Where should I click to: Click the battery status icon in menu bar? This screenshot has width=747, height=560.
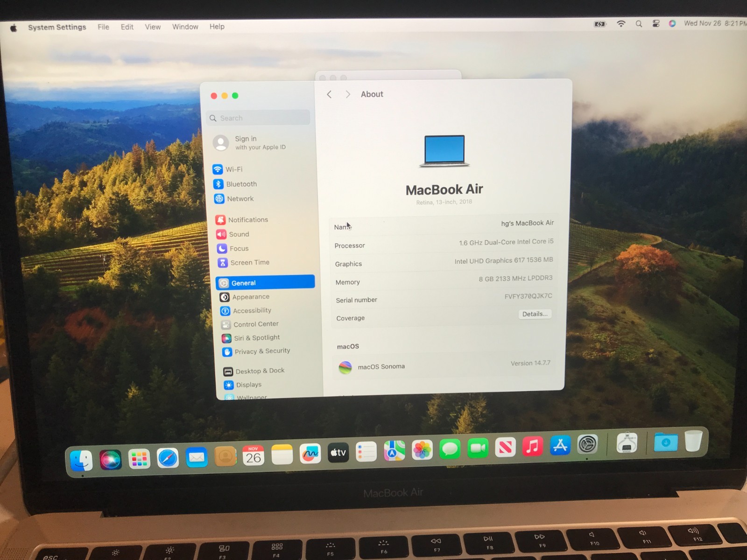coord(599,22)
